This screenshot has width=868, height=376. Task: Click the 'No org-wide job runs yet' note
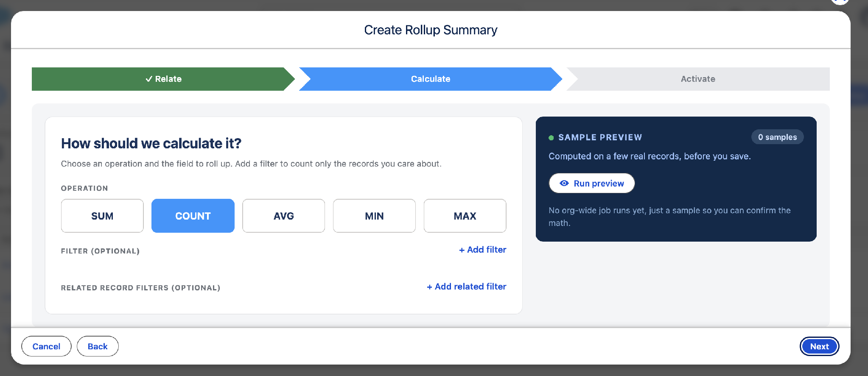(669, 217)
